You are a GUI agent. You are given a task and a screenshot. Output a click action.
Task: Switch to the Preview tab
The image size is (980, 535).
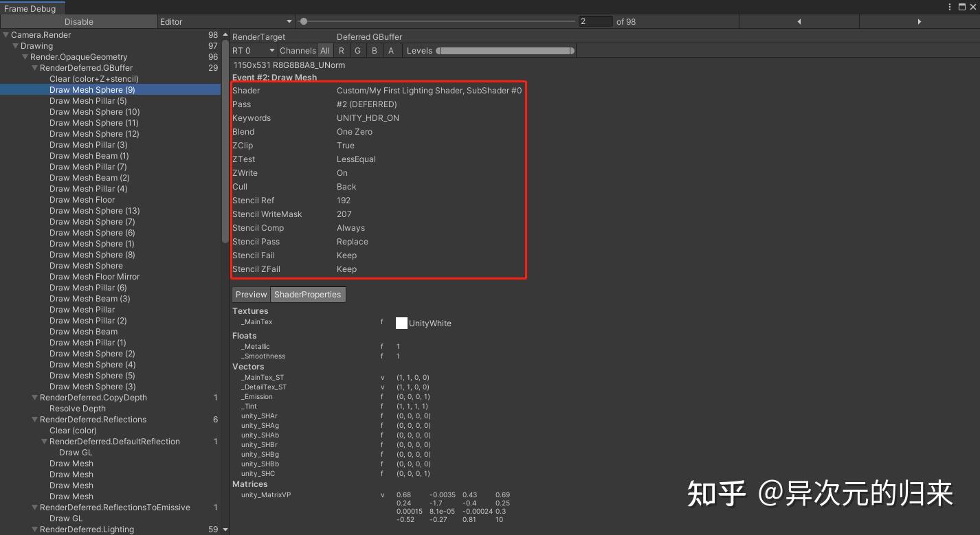[250, 294]
